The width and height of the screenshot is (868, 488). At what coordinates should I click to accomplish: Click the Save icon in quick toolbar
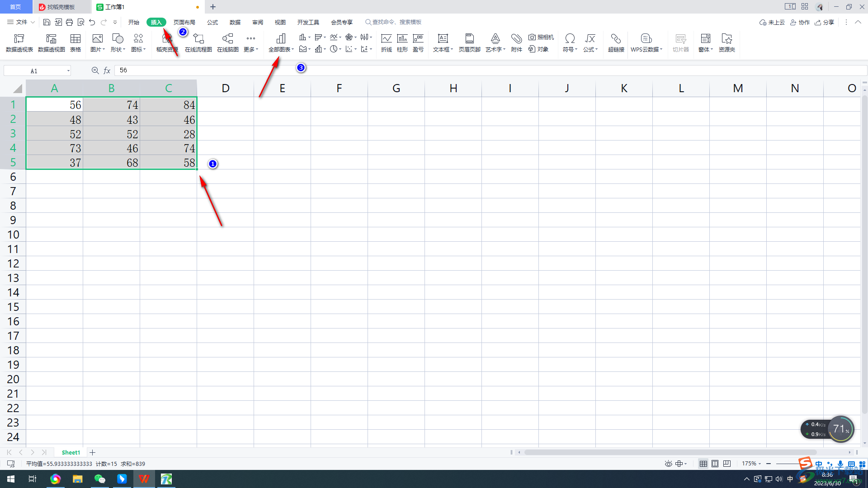47,22
